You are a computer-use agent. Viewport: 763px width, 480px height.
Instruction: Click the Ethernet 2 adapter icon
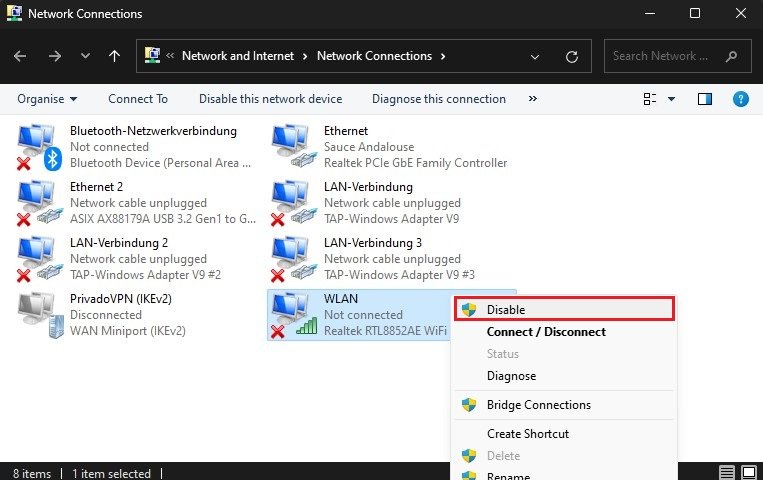tap(38, 202)
